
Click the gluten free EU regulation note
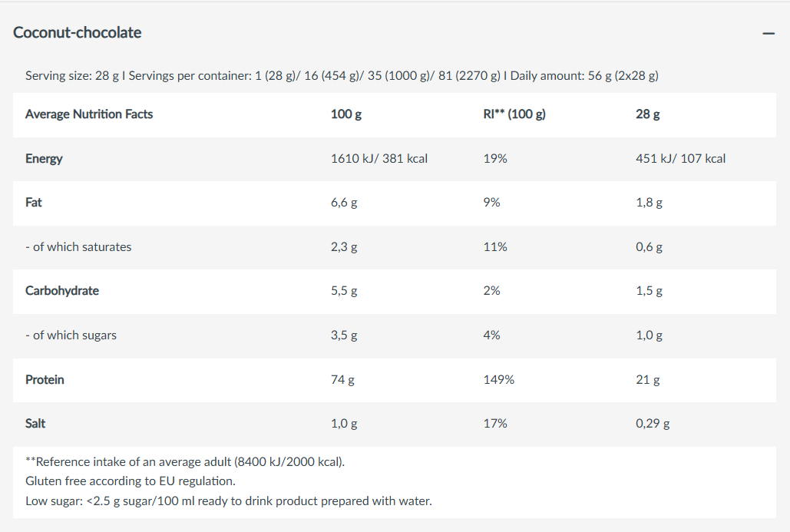(x=131, y=481)
